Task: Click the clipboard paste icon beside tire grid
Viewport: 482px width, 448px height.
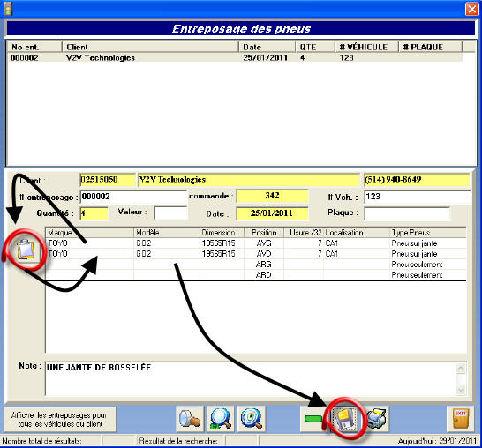Action: pyautogui.click(x=26, y=250)
